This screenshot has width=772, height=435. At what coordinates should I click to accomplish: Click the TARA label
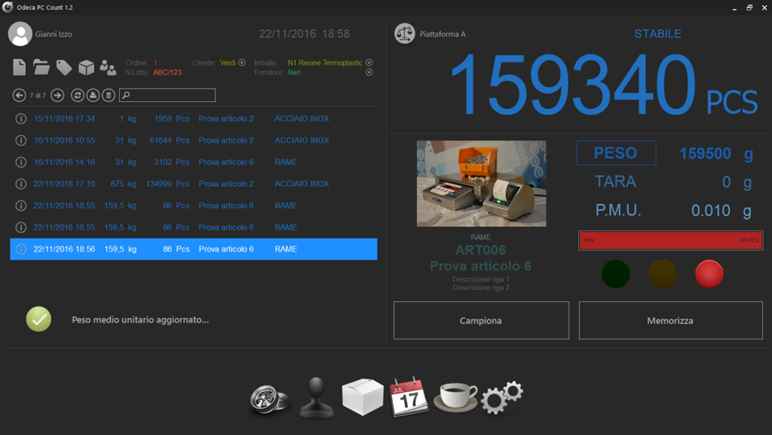tap(615, 182)
